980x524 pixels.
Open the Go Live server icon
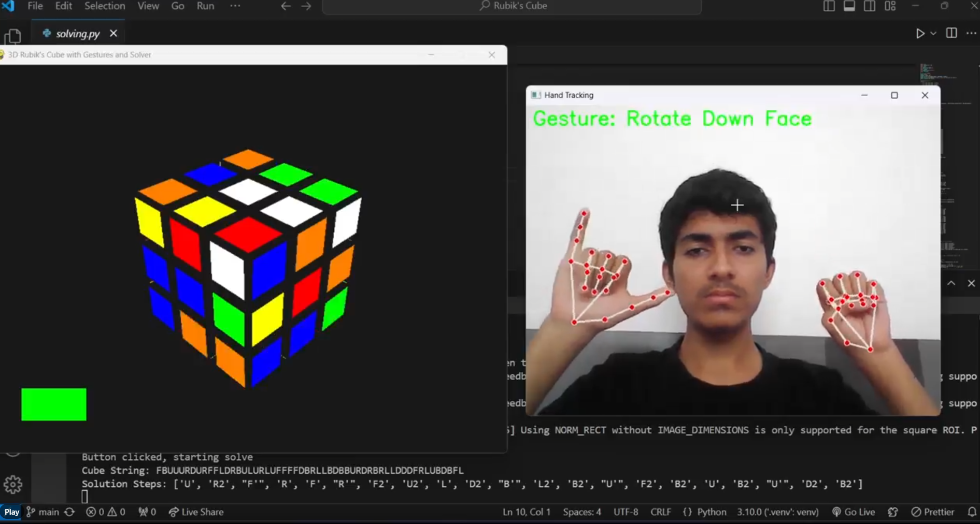(x=836, y=512)
